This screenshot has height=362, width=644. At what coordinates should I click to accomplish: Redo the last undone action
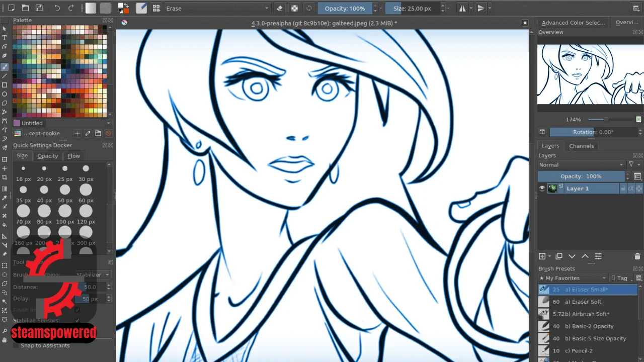[71, 8]
